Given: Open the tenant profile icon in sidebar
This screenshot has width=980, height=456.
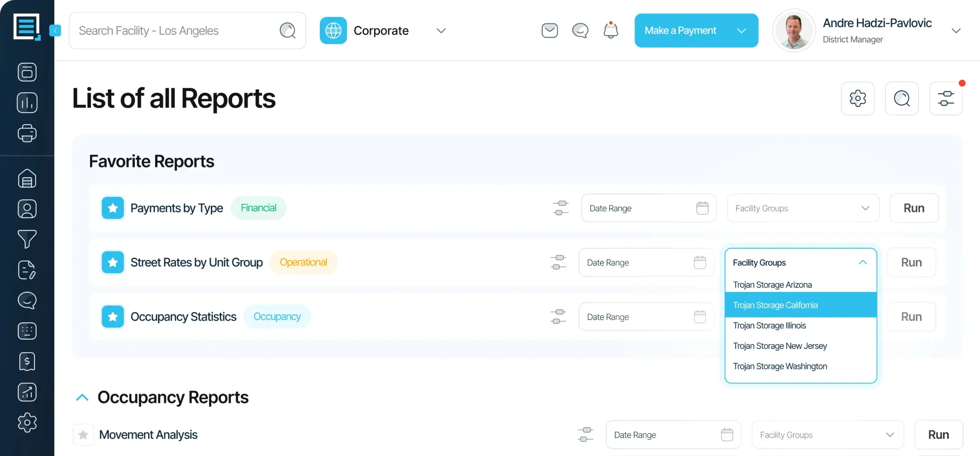Looking at the screenshot, I should click(27, 209).
